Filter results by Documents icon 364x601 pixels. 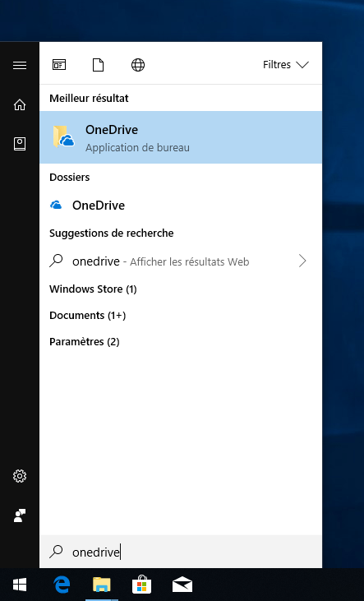click(98, 65)
